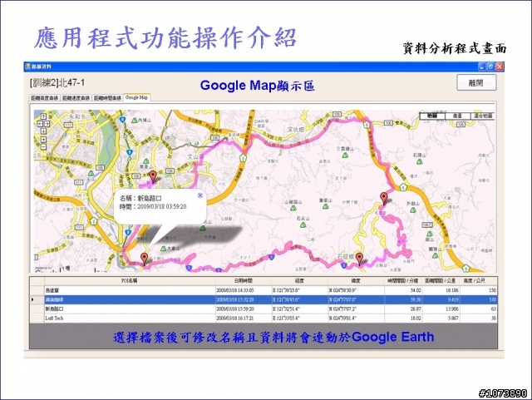Click the map pan up arrow

(x=44, y=116)
